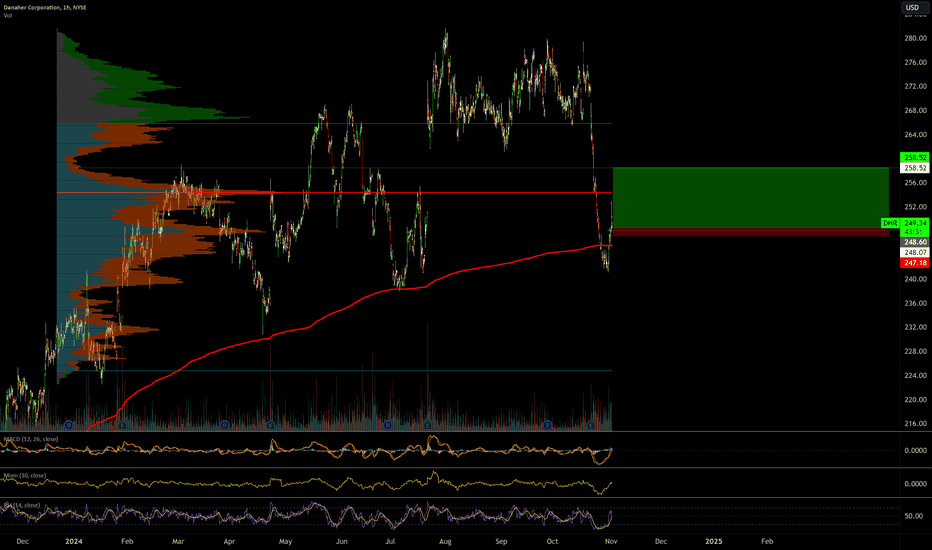Click the 216.00 price axis label
The width and height of the screenshot is (932, 550).
click(915, 423)
